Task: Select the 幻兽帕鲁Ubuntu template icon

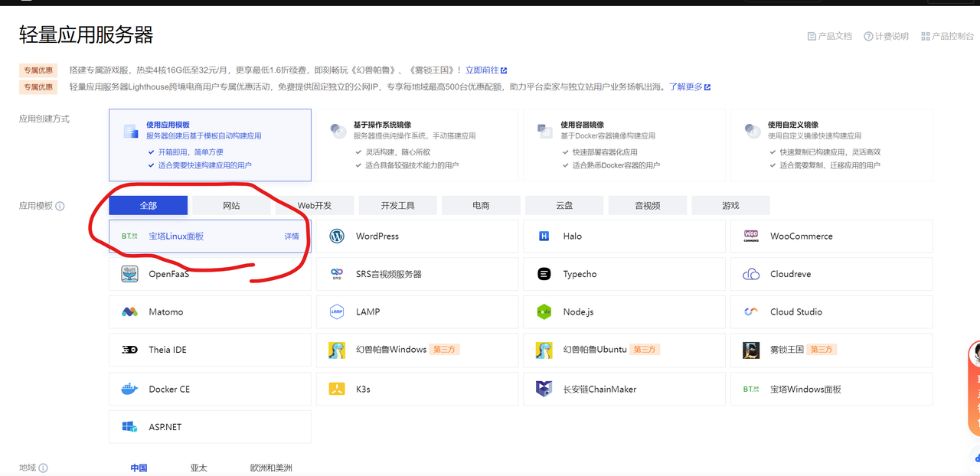Action: tap(544, 350)
